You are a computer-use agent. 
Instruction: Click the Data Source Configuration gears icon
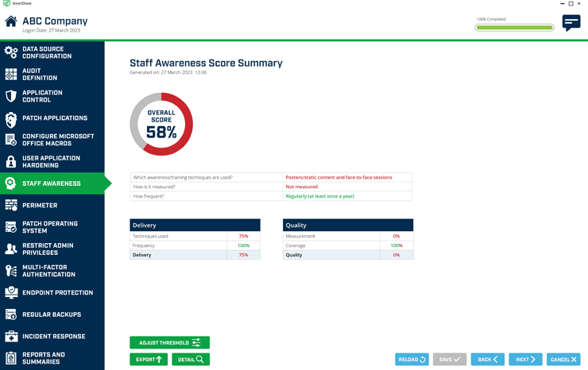pyautogui.click(x=11, y=52)
